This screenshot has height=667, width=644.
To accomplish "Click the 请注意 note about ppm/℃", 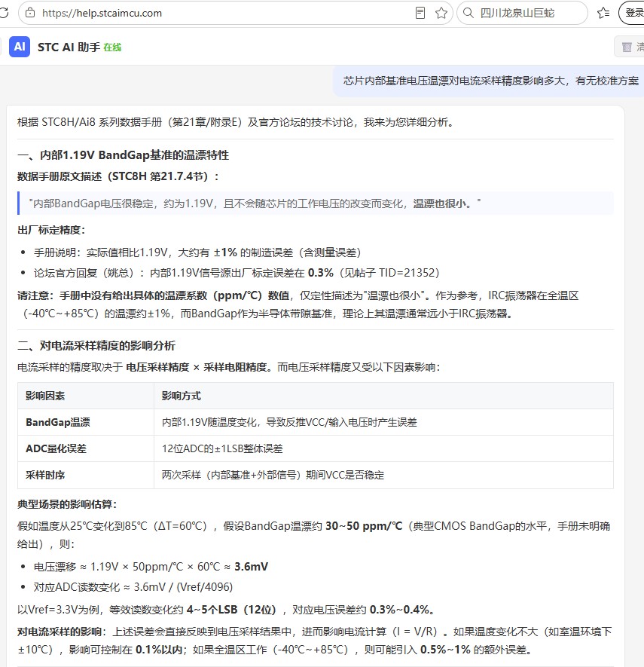I will click(x=298, y=304).
